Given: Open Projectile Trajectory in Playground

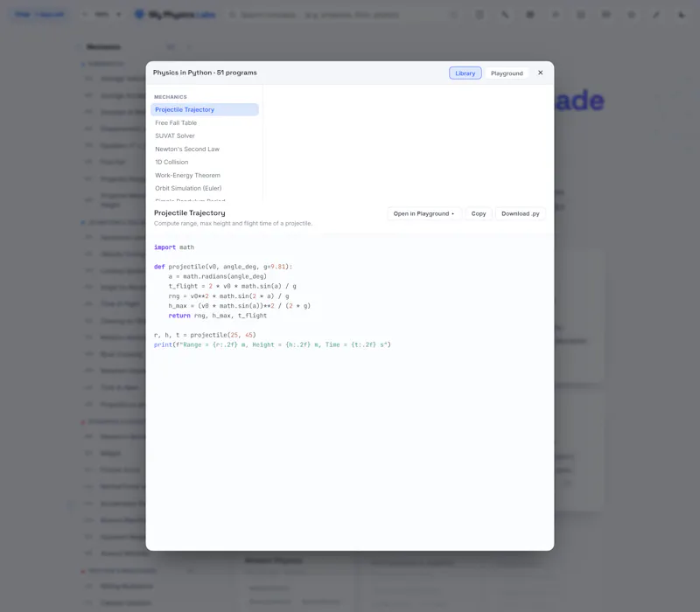Looking at the screenshot, I should (423, 213).
